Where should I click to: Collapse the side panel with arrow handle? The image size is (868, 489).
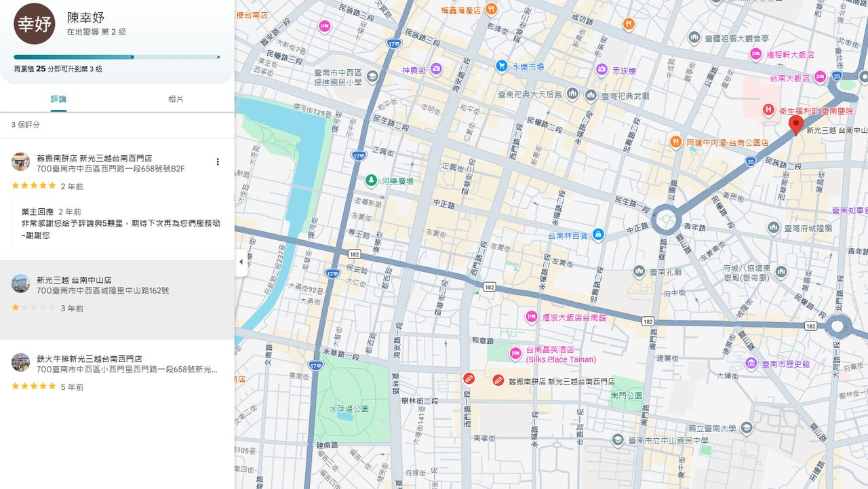point(241,262)
